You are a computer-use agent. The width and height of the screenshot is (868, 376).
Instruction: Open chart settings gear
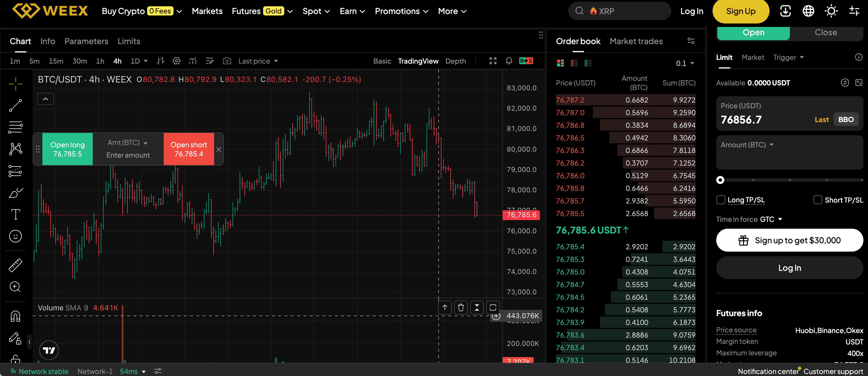click(x=177, y=61)
